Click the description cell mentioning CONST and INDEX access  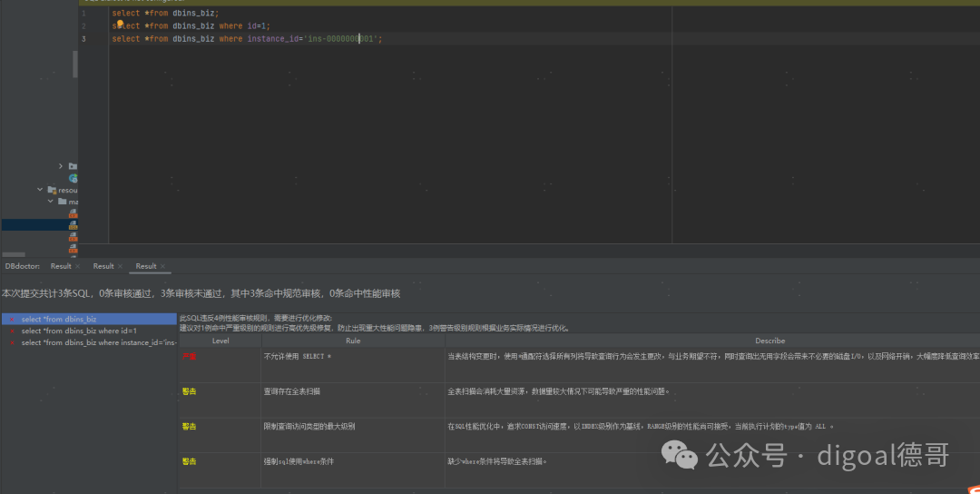712,435
